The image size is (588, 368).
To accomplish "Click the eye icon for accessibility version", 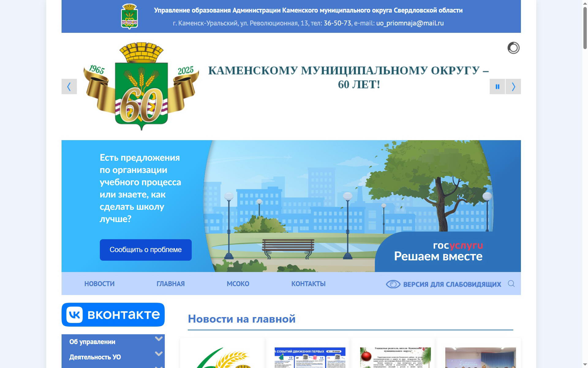I will point(393,284).
